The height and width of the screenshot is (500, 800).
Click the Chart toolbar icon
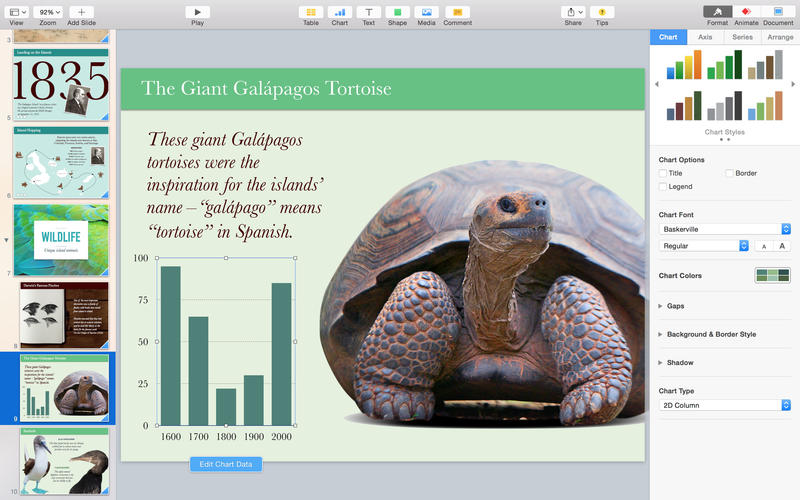(x=340, y=12)
